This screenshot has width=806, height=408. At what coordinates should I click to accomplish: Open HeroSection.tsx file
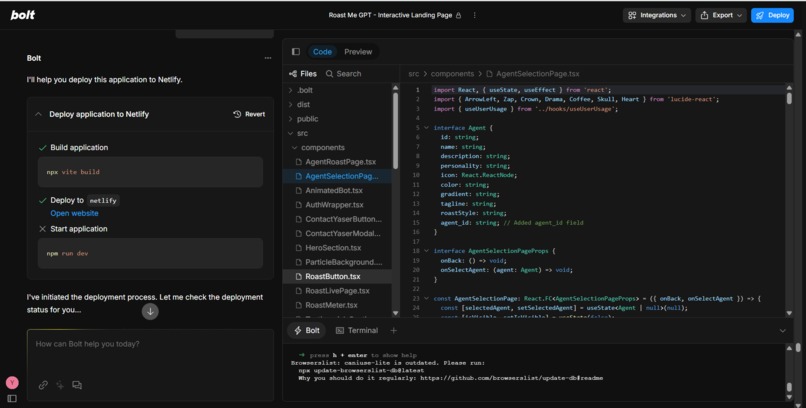coord(333,248)
